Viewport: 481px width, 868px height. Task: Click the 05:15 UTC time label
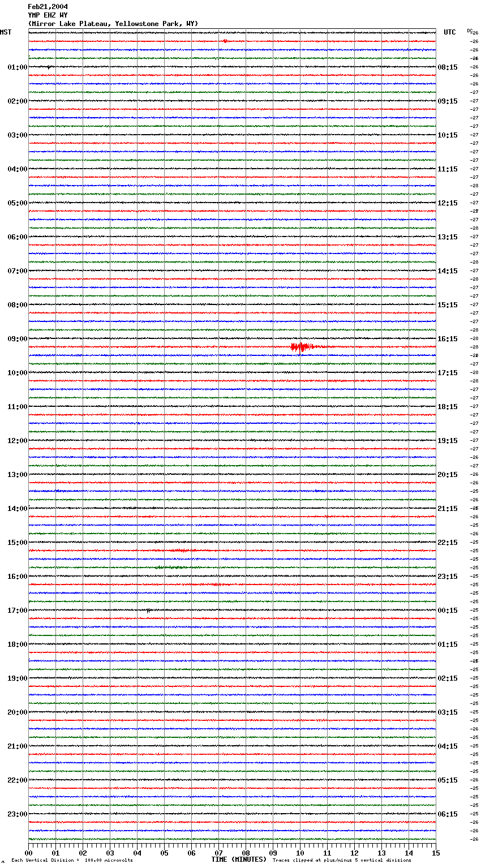(448, 780)
